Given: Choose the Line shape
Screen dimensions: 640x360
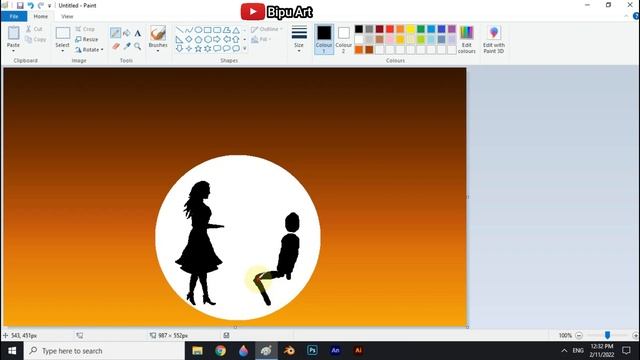Looking at the screenshot, I should (x=179, y=30).
